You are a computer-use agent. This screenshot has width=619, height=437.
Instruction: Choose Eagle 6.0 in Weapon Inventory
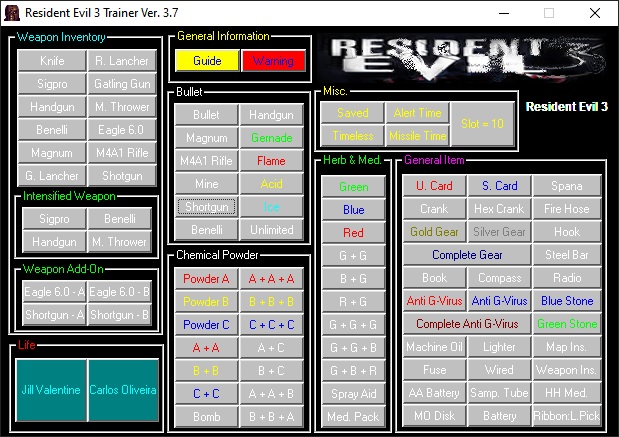point(122,130)
